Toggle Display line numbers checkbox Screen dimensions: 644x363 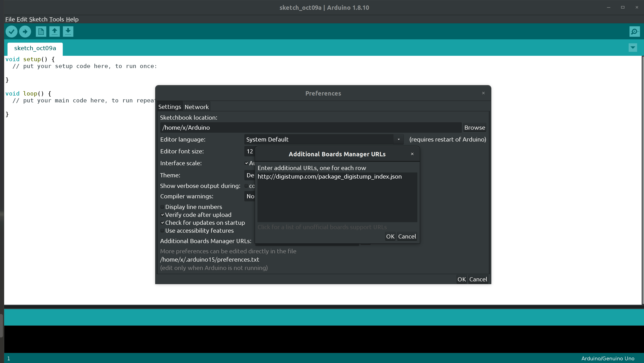[162, 207]
